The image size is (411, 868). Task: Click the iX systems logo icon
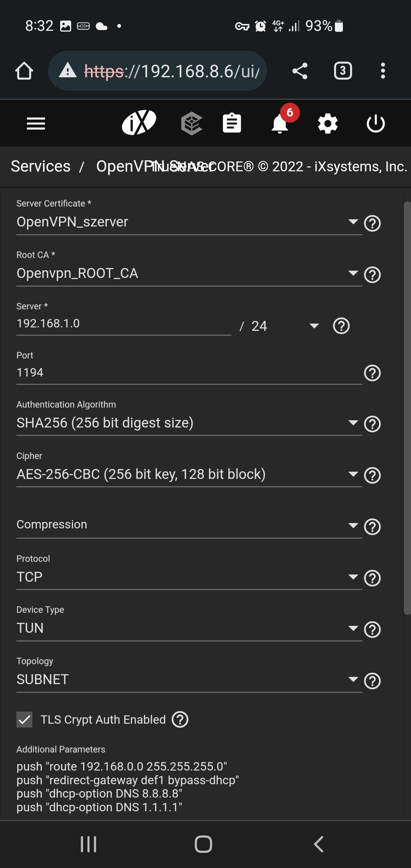tap(139, 123)
